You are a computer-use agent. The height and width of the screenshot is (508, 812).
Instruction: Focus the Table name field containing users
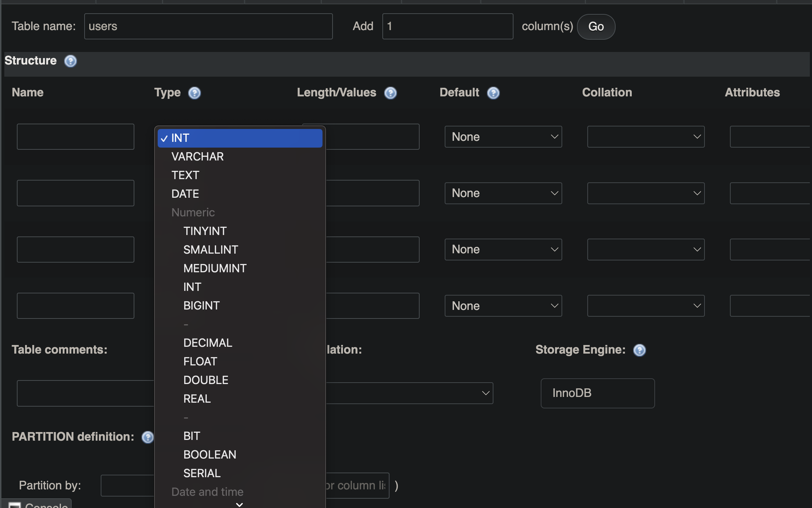tap(208, 26)
